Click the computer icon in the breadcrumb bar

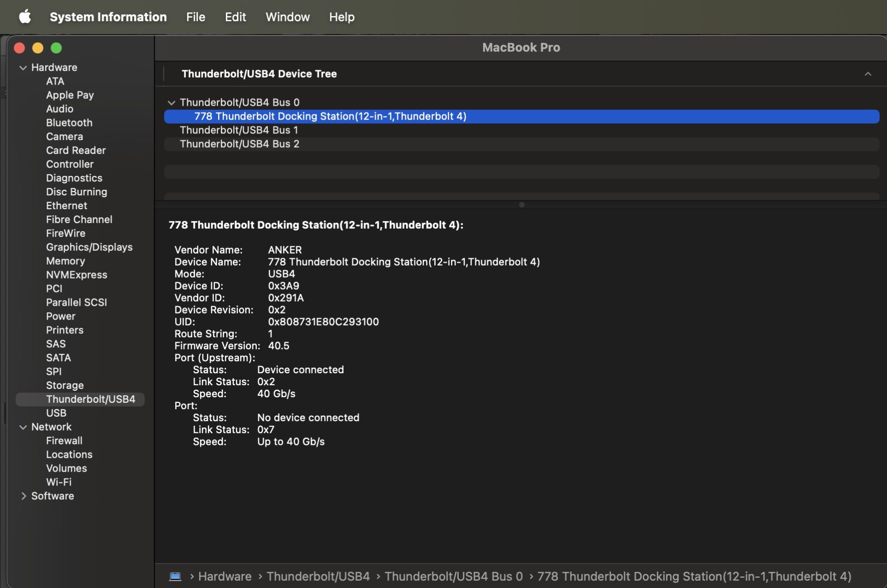(x=175, y=576)
